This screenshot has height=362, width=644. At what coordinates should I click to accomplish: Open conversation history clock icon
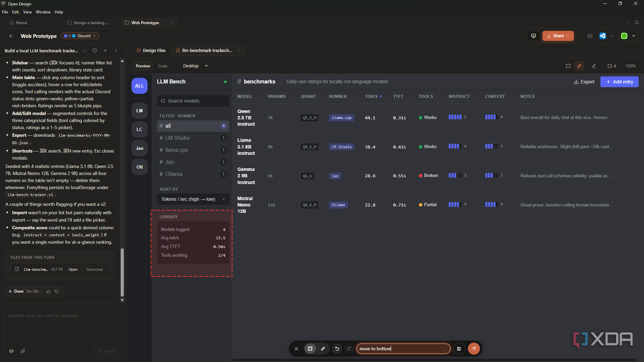tap(95, 51)
